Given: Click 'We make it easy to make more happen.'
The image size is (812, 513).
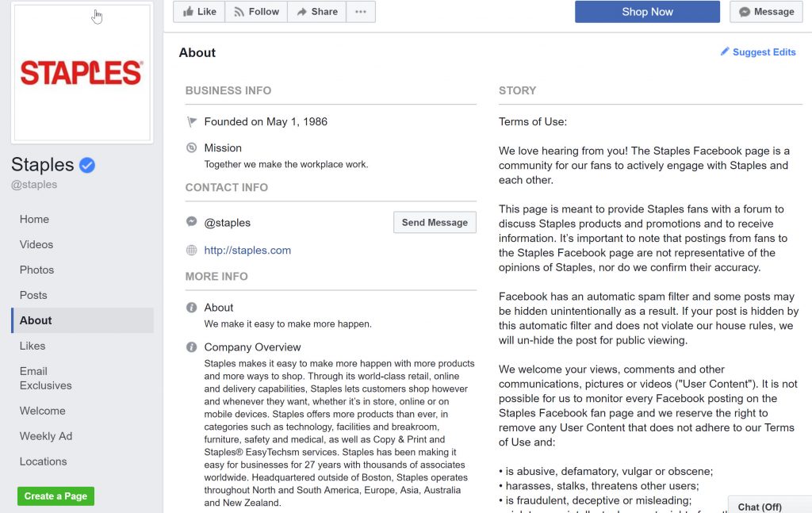Looking at the screenshot, I should (288, 323).
